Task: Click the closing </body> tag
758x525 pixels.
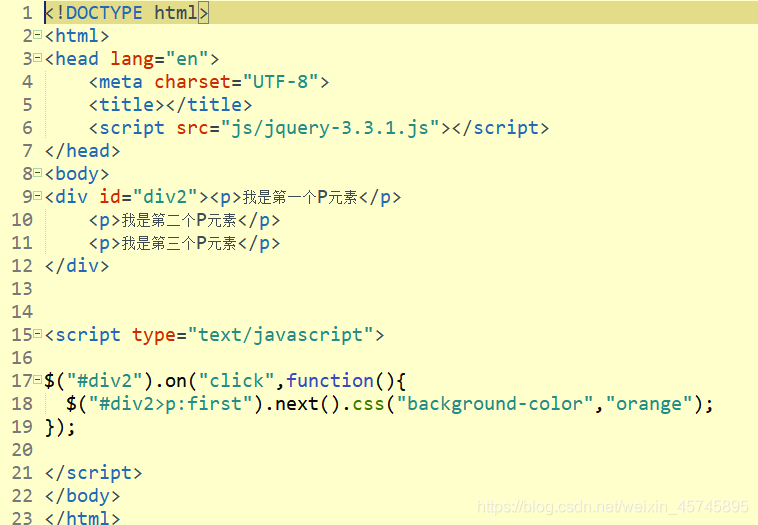Action: pos(82,496)
